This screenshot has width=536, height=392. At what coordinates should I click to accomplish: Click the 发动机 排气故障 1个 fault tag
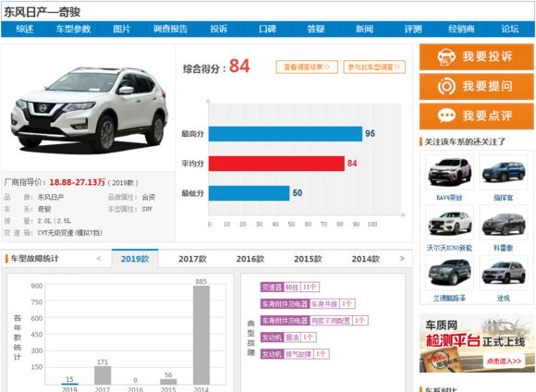point(295,354)
